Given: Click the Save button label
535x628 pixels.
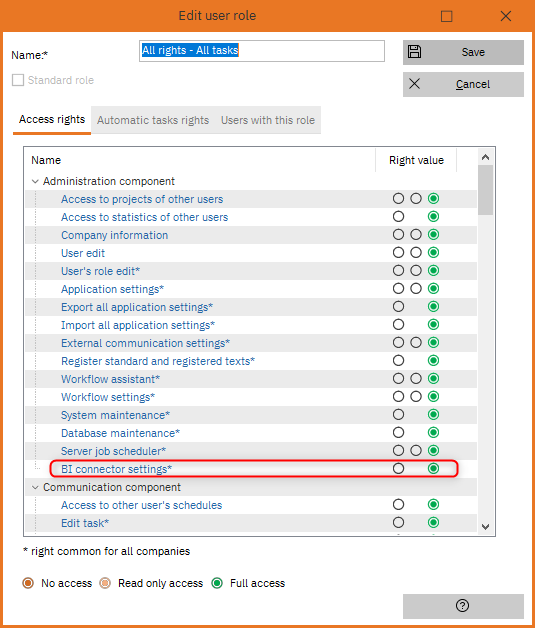Looking at the screenshot, I should 473,52.
